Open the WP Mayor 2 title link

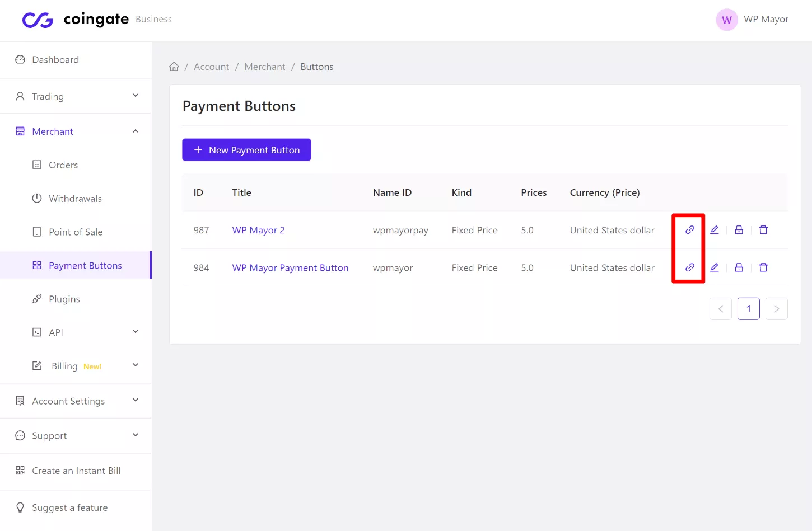coord(258,230)
